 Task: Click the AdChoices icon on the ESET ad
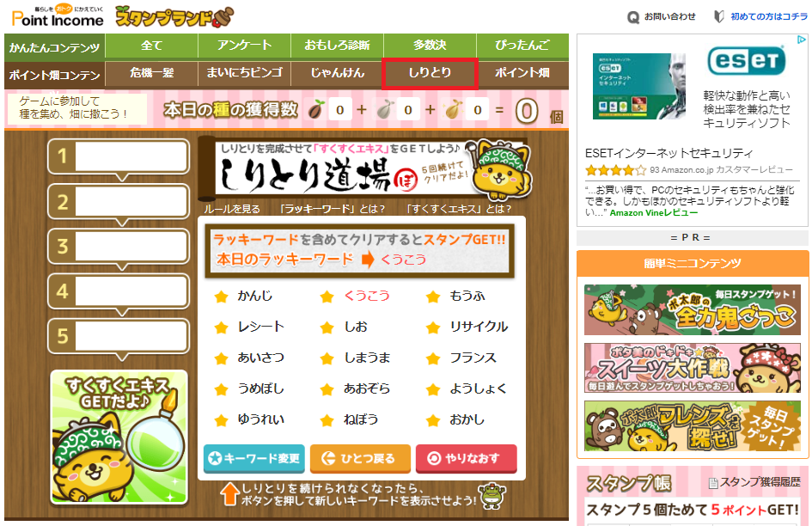[802, 40]
